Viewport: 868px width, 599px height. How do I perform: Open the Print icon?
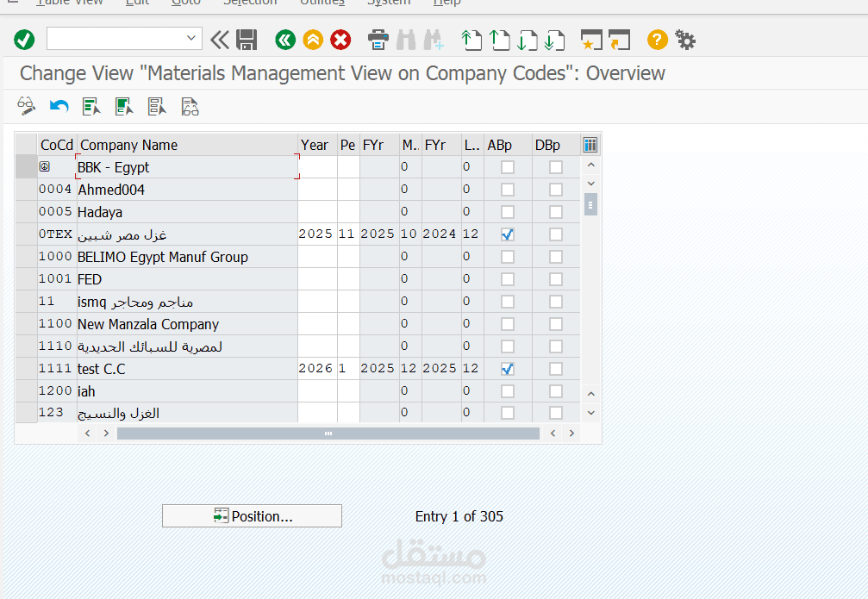[x=378, y=40]
